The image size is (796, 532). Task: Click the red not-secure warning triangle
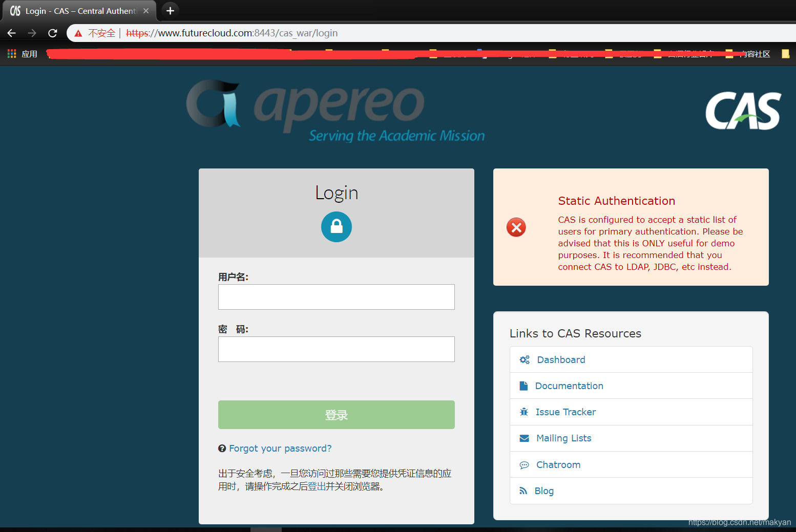click(78, 33)
